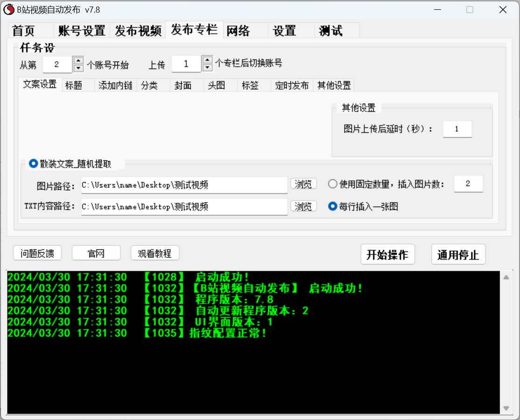
Task: Click the UI界面版本 log line
Action: 140,321
